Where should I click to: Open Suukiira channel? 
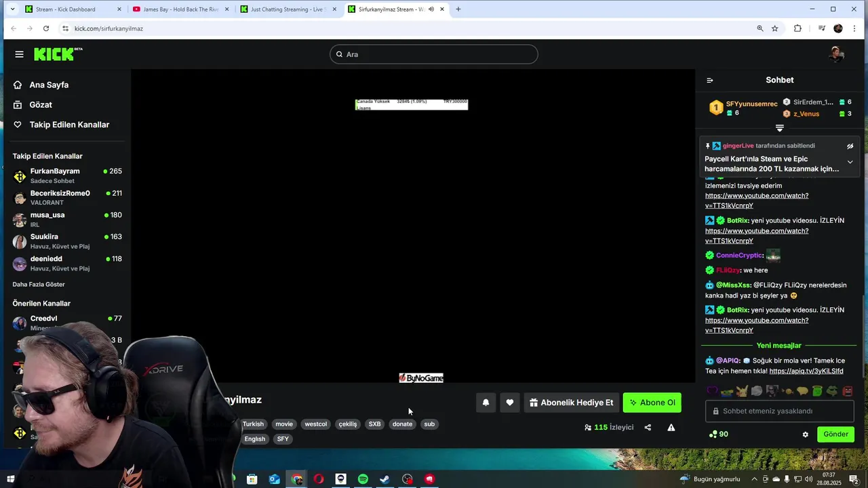point(67,241)
